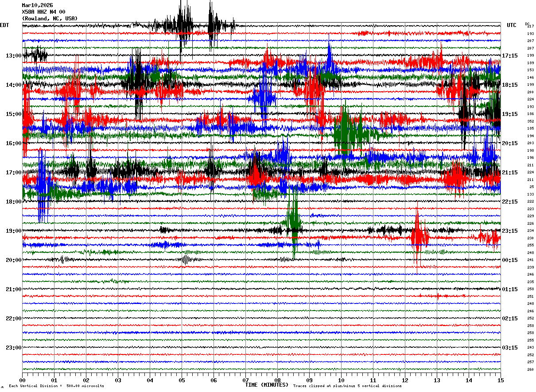Click the (Rowland, NC, USA) location text
536x392 pixels.
pos(49,19)
